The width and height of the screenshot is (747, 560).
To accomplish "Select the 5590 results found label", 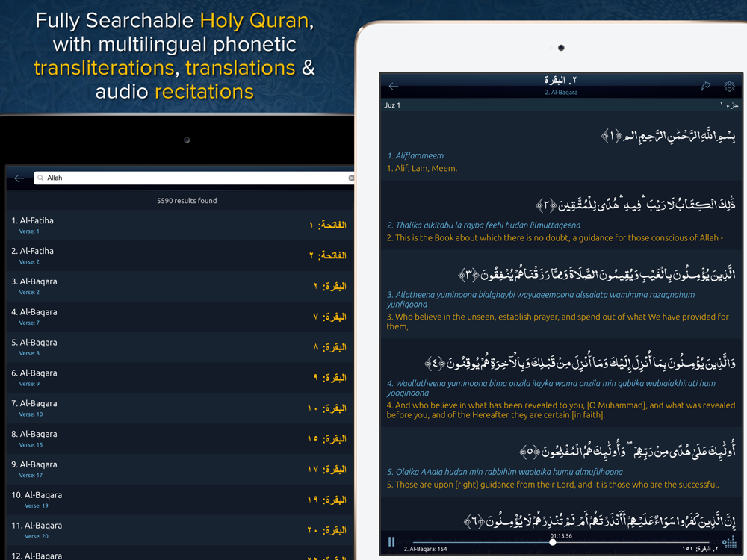I will (187, 201).
